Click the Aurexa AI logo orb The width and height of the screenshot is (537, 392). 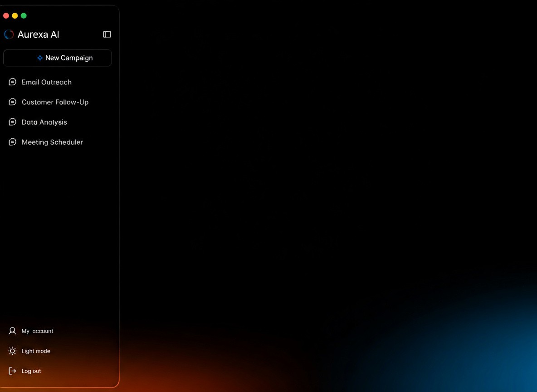coord(9,34)
